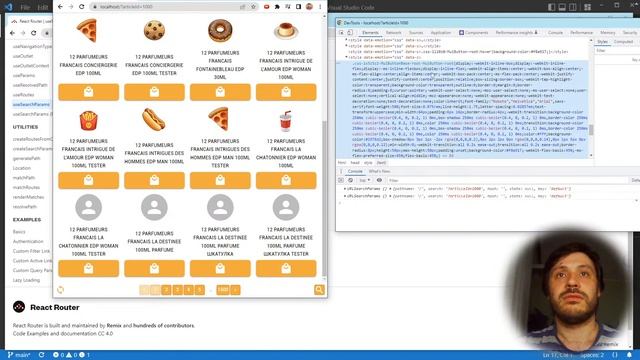Collapse the open style data-emotion node
Screen dimensions: 640x360
346,57
